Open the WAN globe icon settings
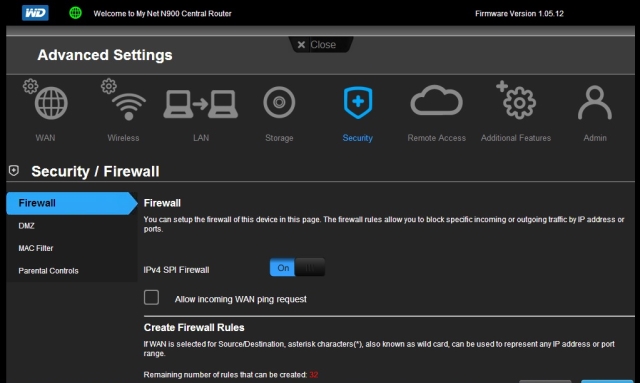 (46, 99)
